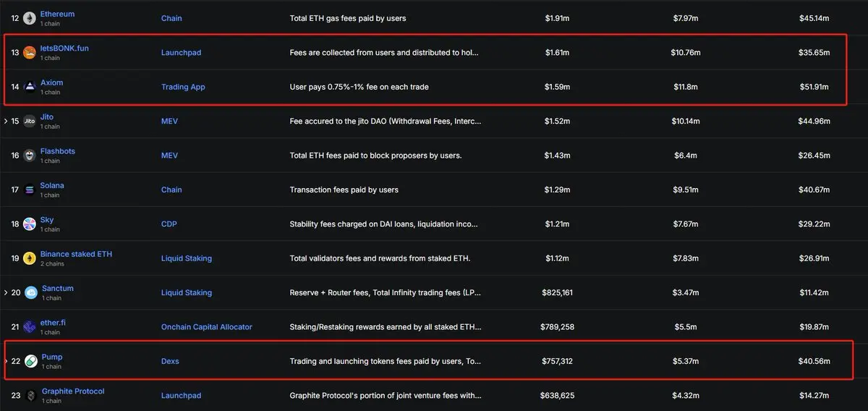The image size is (868, 411).
Task: Expand the Pump row chevron
Action: [x=7, y=361]
